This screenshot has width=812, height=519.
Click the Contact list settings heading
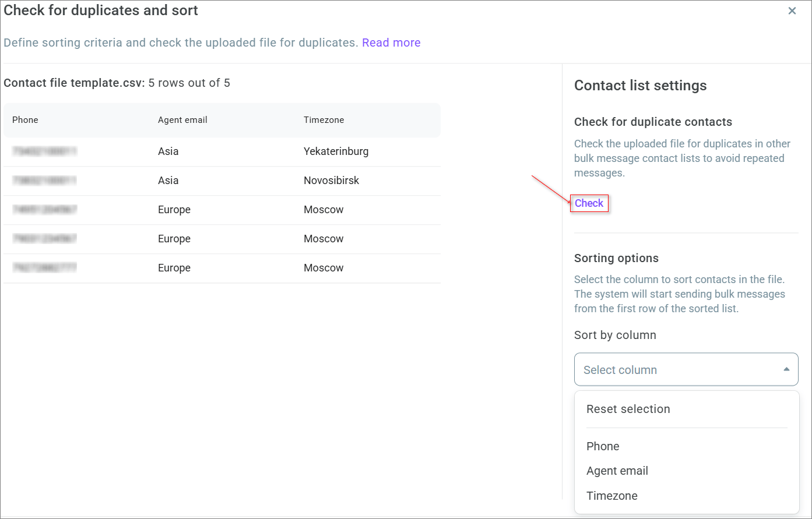point(641,86)
